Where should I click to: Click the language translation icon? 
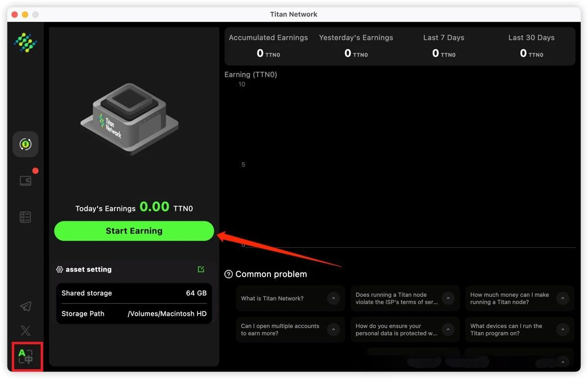(25, 356)
